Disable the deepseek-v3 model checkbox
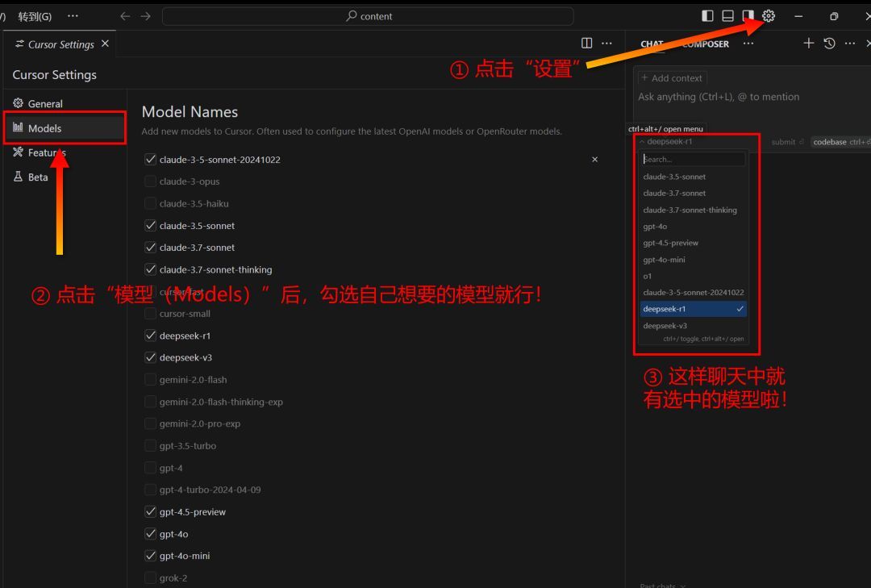Viewport: 871px width, 588px height. tap(150, 357)
